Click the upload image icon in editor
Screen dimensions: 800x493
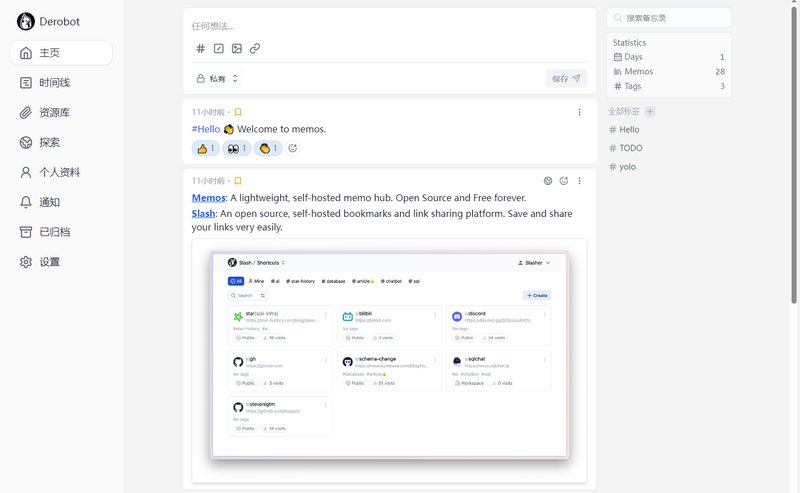pos(237,48)
